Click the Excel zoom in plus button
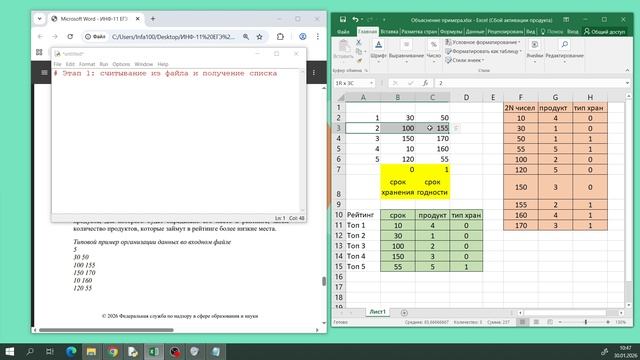 coord(608,322)
